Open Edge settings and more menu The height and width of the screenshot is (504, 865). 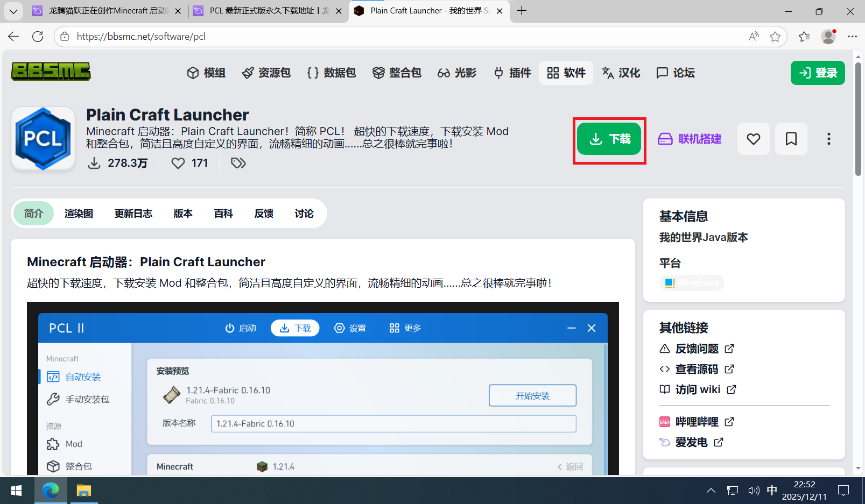click(x=852, y=37)
